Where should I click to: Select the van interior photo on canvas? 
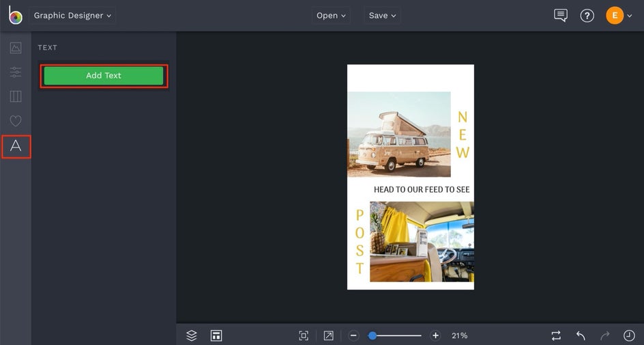point(422,242)
